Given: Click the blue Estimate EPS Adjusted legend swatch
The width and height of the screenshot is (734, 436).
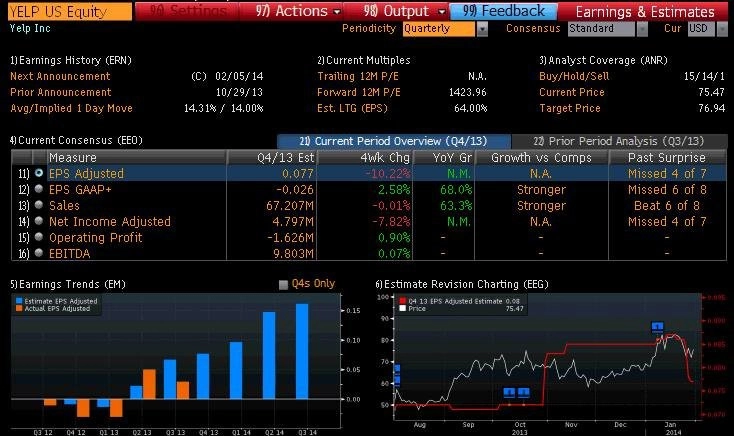Looking at the screenshot, I should click(19, 301).
